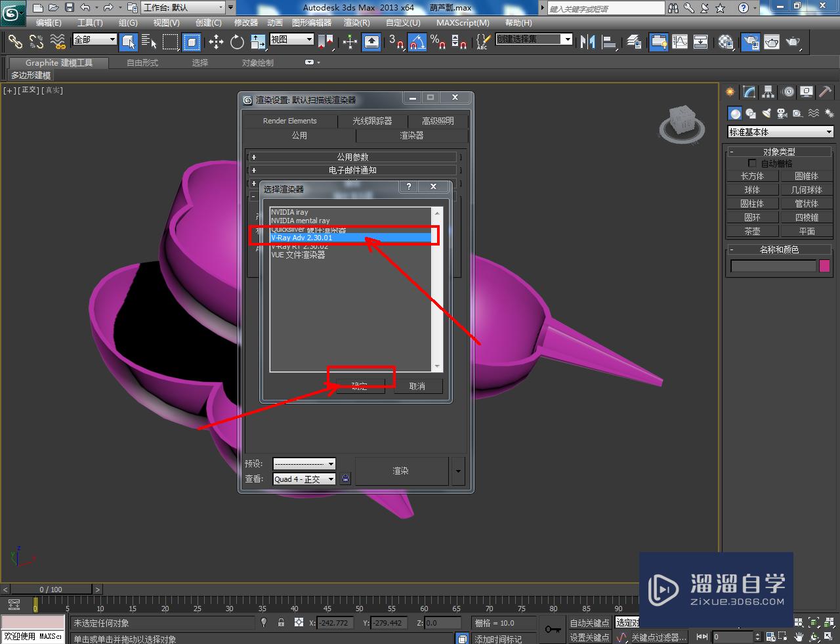
Task: Toggle the Spinner Snap button
Action: coord(459,42)
